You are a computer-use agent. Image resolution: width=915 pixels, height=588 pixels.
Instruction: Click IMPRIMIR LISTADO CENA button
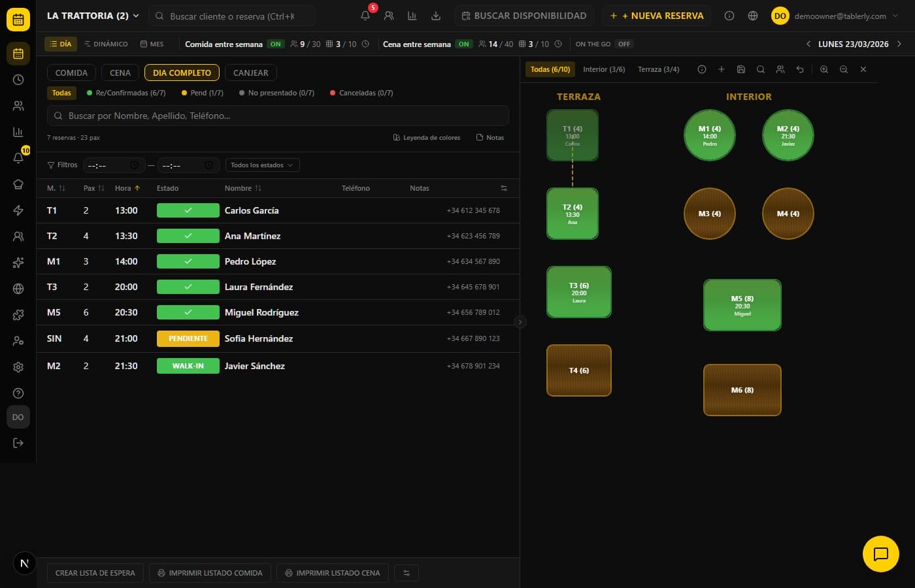(x=333, y=573)
